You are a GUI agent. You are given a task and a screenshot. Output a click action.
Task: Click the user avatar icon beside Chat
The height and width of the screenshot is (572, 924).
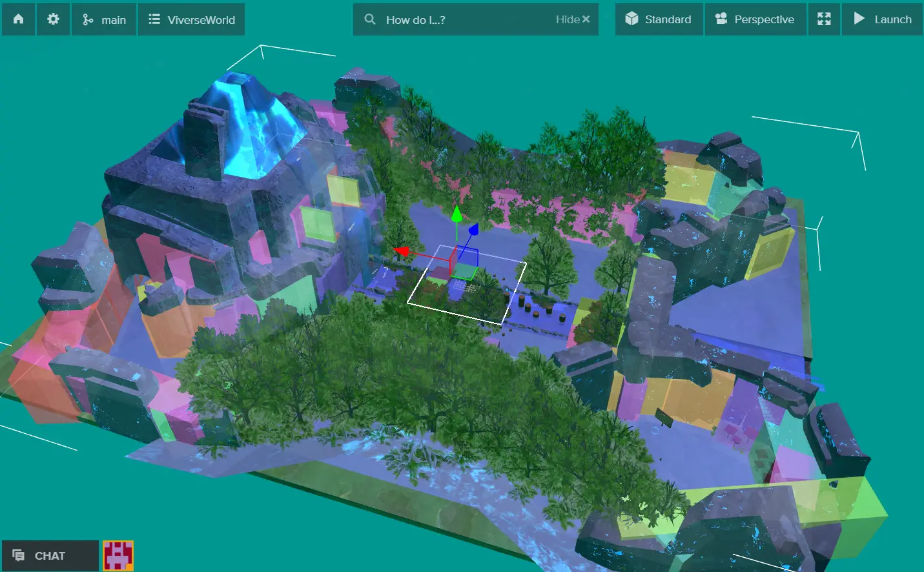118,555
